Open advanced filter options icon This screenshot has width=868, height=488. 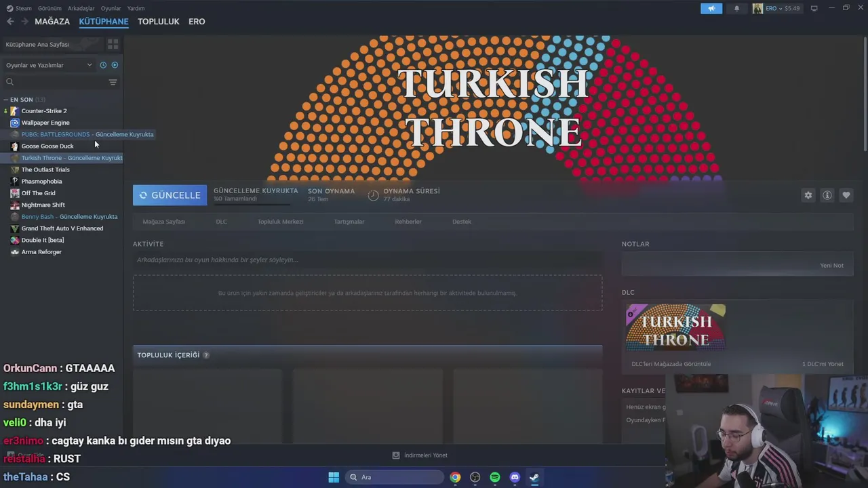pyautogui.click(x=113, y=82)
